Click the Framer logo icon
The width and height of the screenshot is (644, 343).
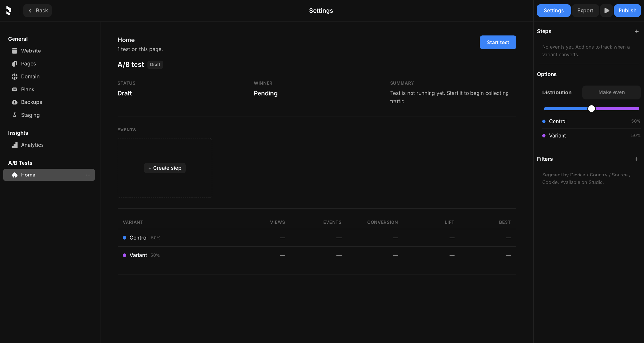9,11
